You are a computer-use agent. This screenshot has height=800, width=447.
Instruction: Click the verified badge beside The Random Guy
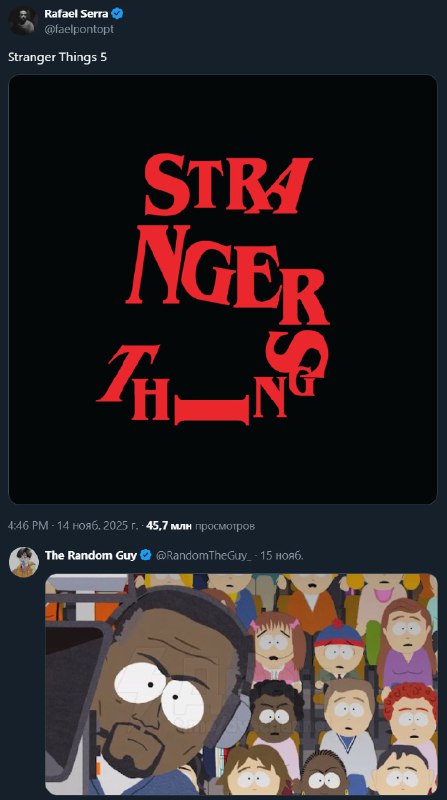pyautogui.click(x=146, y=555)
